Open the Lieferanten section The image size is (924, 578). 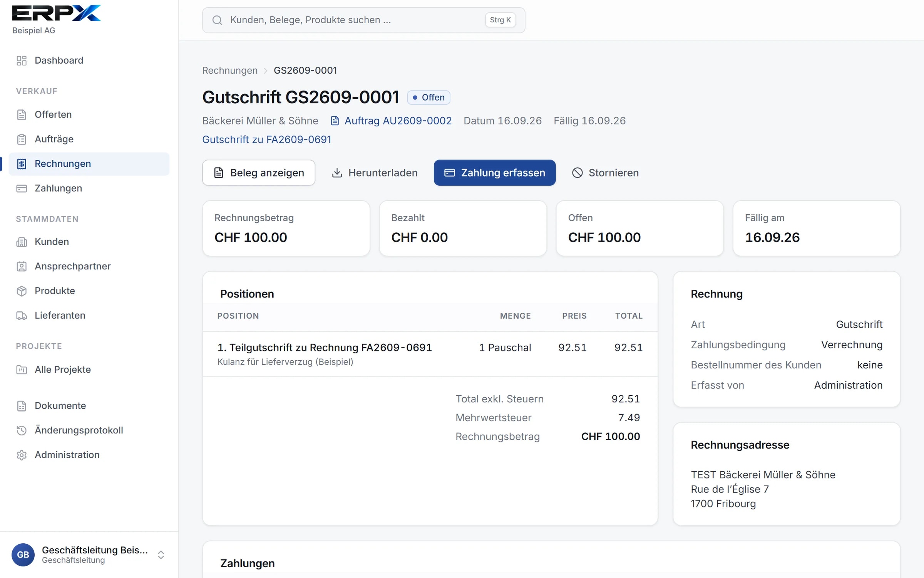[89, 316]
